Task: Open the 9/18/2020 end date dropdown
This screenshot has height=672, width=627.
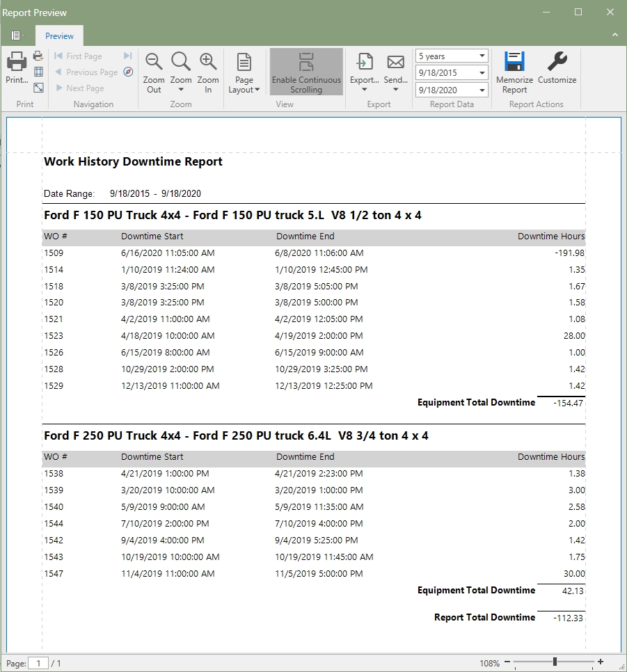Action: (482, 90)
